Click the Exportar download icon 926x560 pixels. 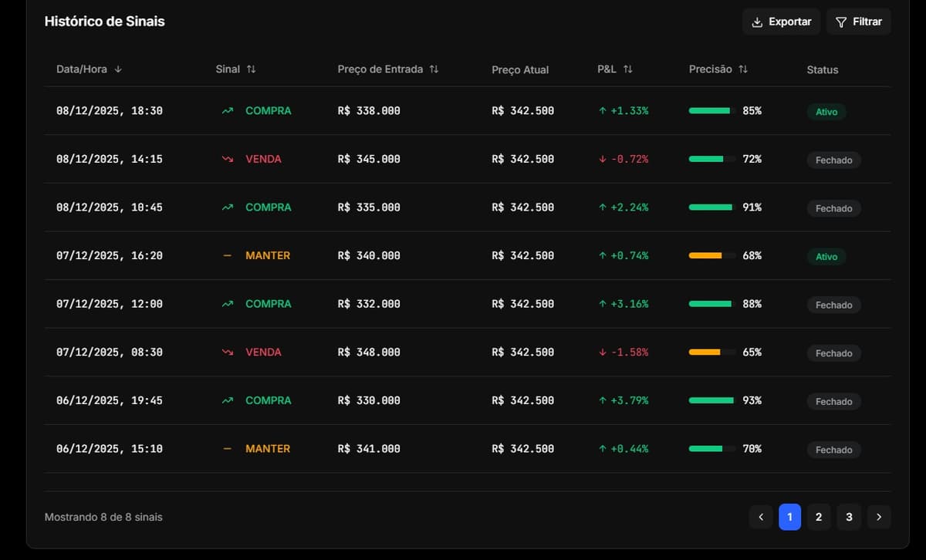coord(757,22)
